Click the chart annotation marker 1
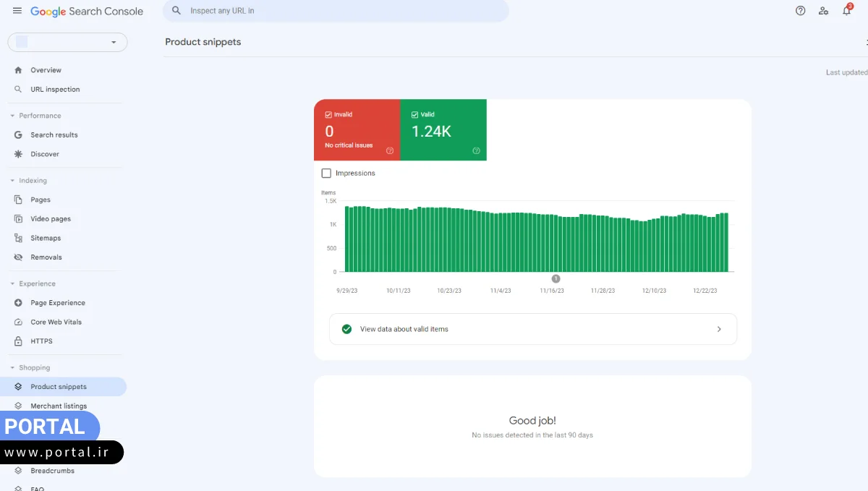Screen dimensions: 868x491 click(x=556, y=278)
